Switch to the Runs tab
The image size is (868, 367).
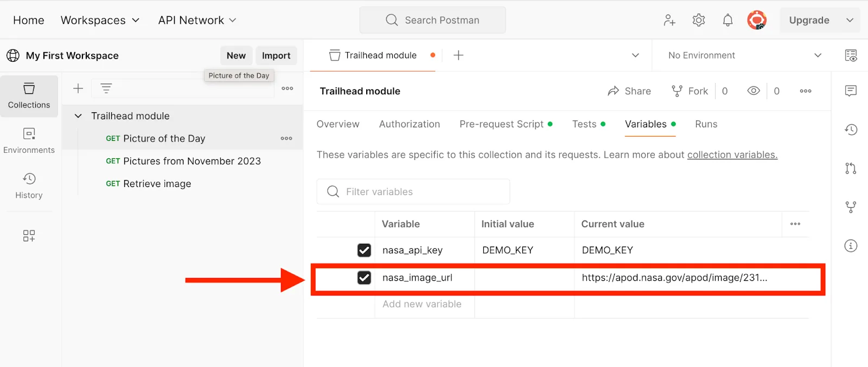706,124
